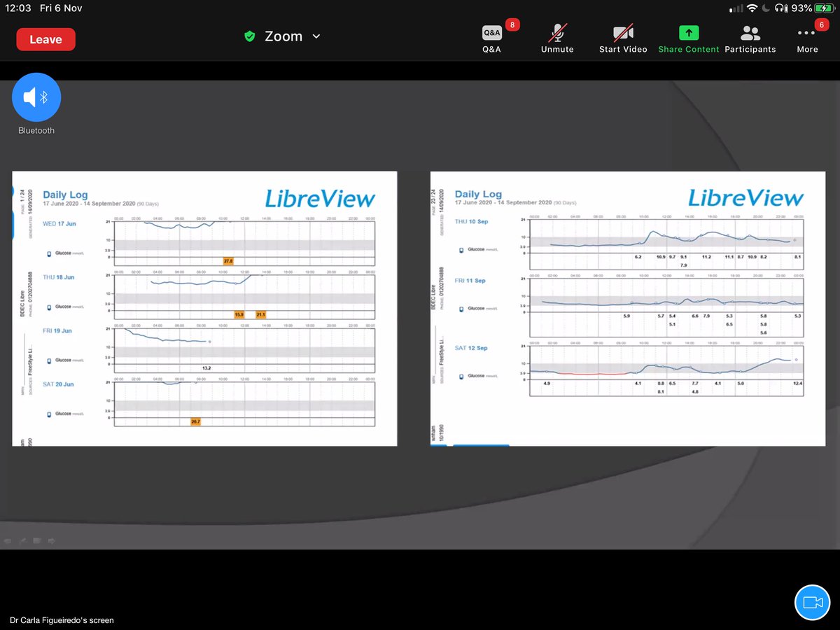Viewport: 840px width, 630px height.
Task: Click the FRI 11 Sep row label
Action: 470,281
